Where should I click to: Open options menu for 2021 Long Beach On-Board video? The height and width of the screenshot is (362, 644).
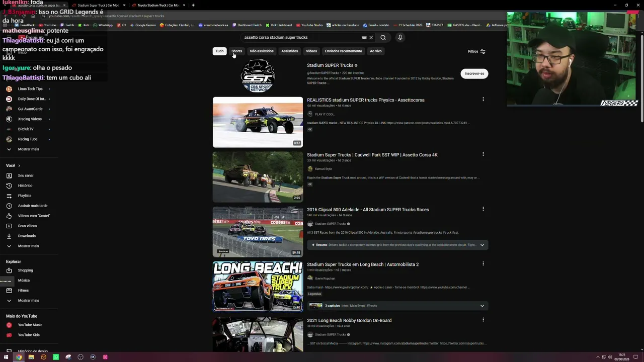(483, 320)
